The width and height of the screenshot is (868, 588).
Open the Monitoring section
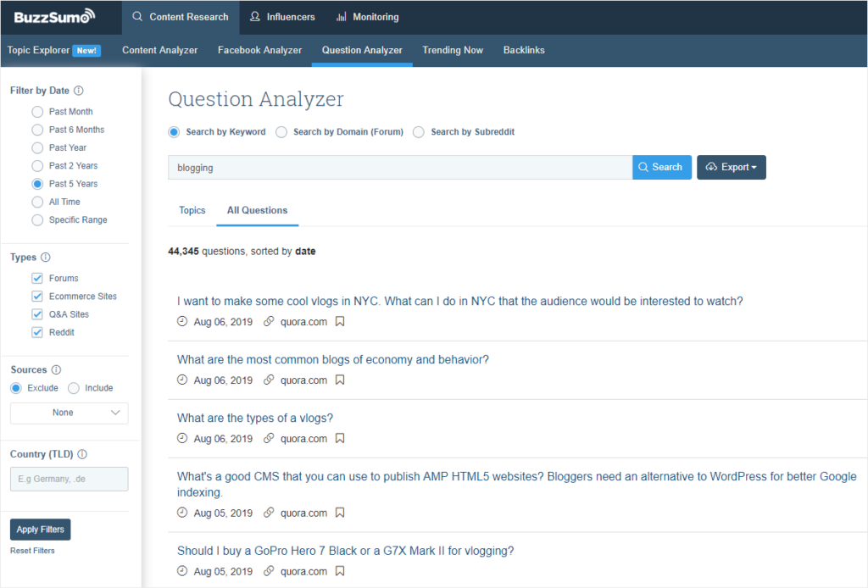click(367, 17)
